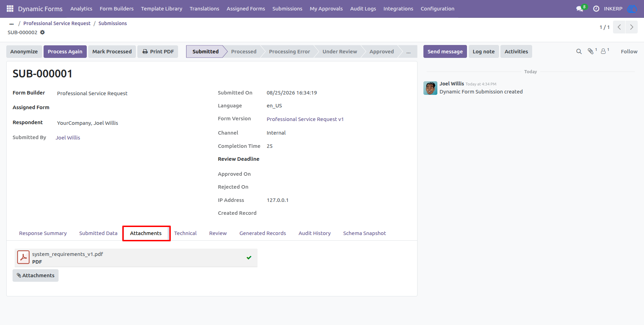Upload using the Attachments button below file

pyautogui.click(x=36, y=275)
